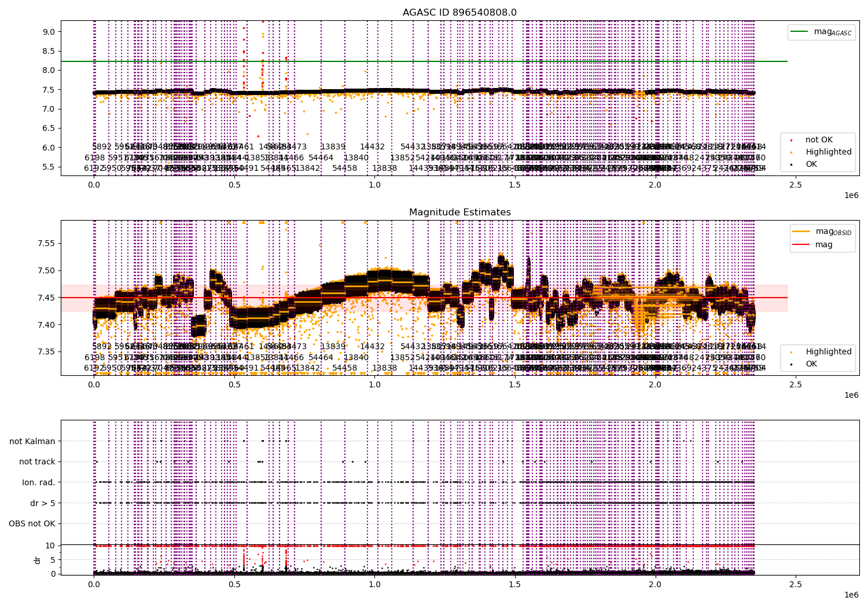Click the orange line sample beside mag OBSID
This screenshot has width=868, height=608.
(x=801, y=232)
